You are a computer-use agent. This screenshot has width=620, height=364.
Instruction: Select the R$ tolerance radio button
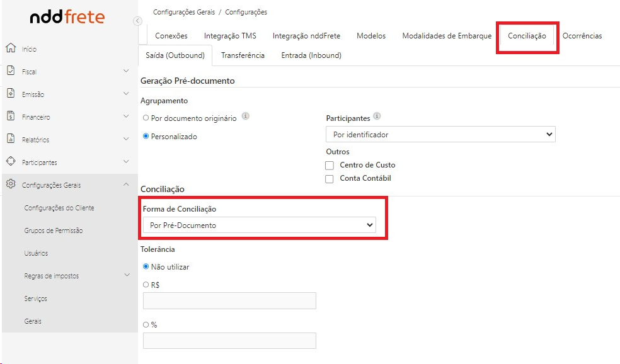click(146, 285)
